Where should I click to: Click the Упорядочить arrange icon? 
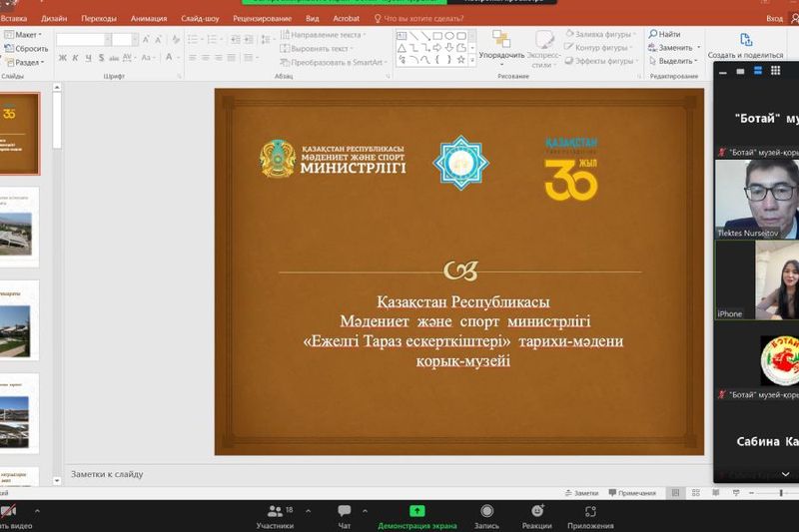tap(501, 44)
